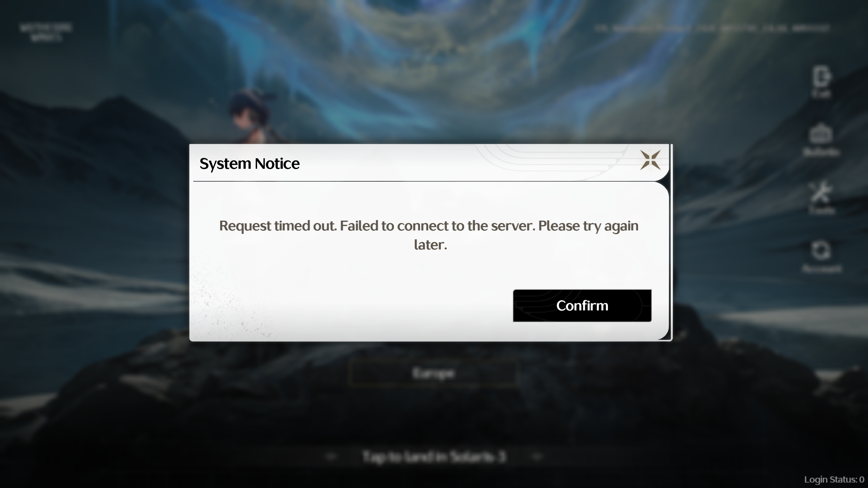Click the label under wrench icon
The image size is (868, 488).
[822, 210]
